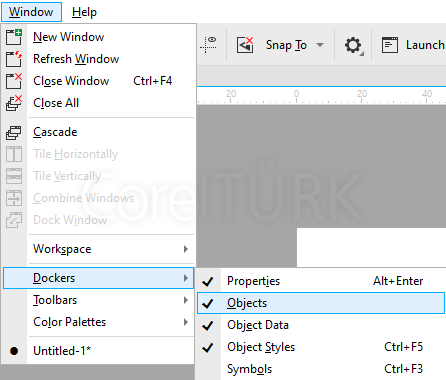Expand the Color Palettes submenu arrow
446x380 pixels.
[x=186, y=322]
